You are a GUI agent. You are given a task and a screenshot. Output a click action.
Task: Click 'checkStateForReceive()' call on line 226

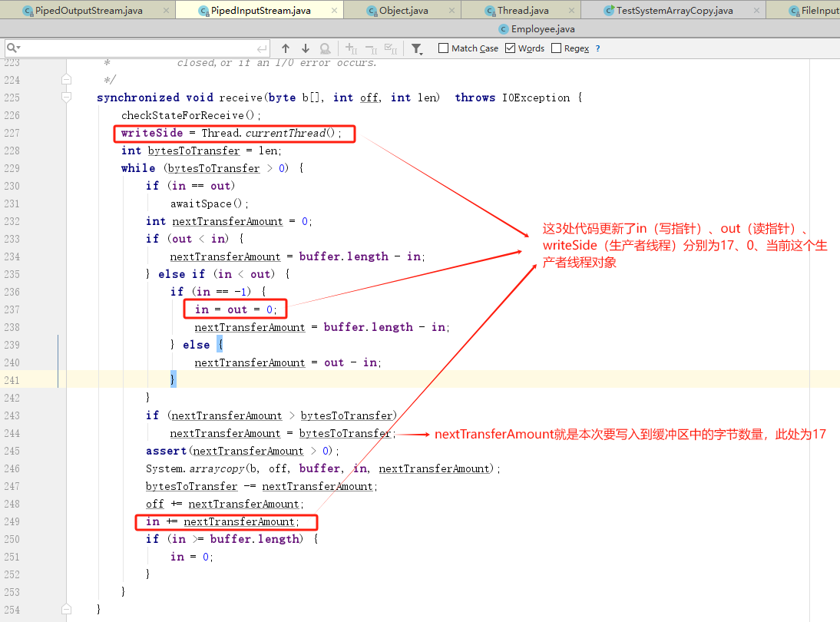[187, 115]
